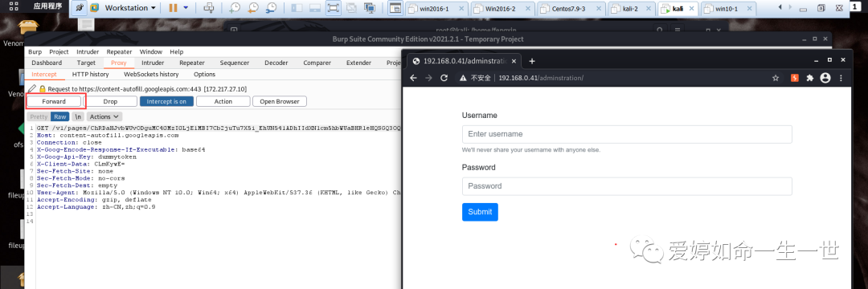
Task: Open the browser profile avatar
Action: point(825,78)
